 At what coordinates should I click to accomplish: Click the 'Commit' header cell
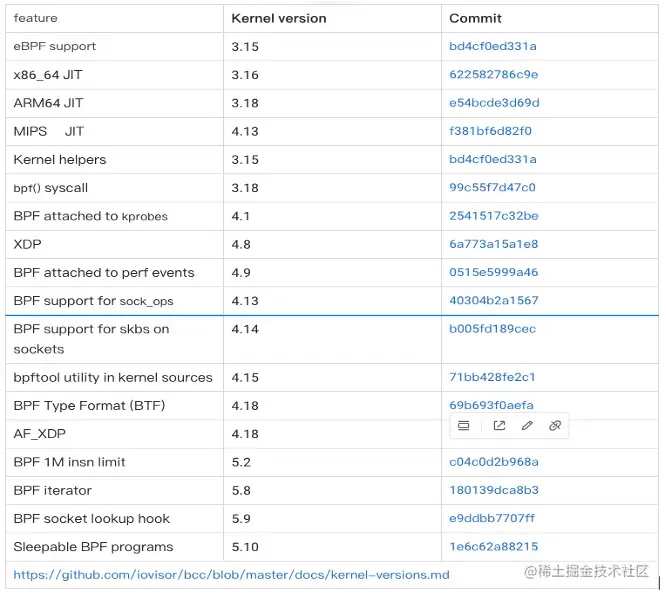[x=550, y=18]
